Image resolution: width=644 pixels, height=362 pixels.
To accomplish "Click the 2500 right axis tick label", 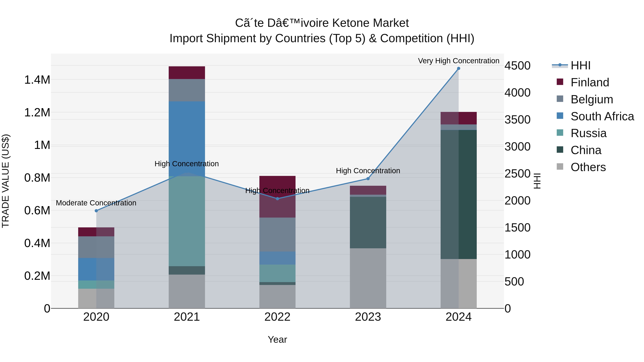I will tap(518, 174).
